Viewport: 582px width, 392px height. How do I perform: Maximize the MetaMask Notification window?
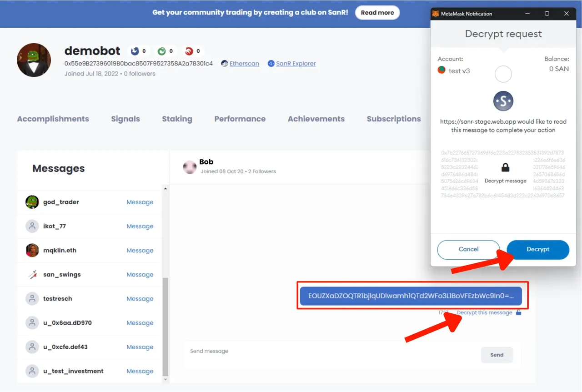[x=547, y=14]
